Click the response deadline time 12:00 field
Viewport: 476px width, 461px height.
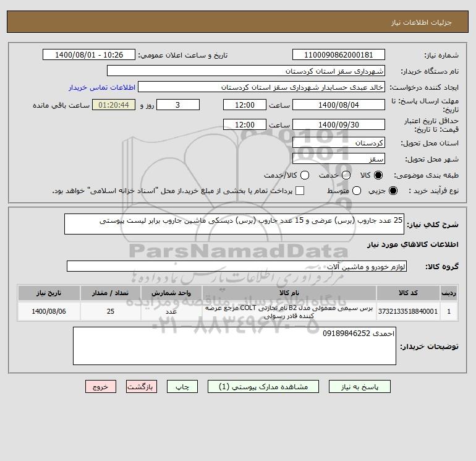[x=245, y=105]
